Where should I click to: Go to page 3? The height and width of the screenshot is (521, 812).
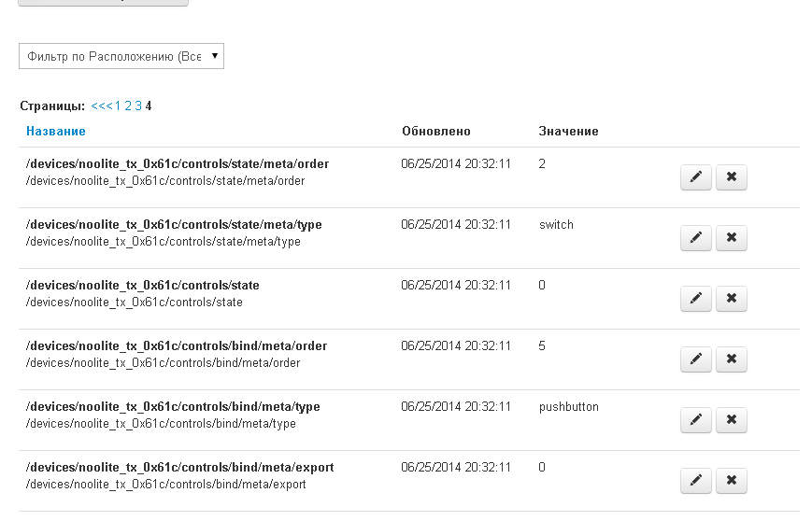[x=138, y=106]
